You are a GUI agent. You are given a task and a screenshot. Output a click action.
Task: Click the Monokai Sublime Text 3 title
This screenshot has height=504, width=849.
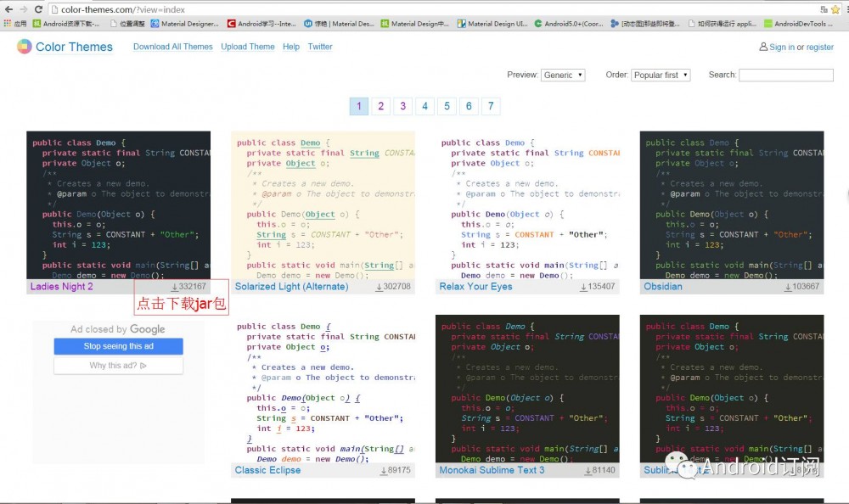click(x=492, y=470)
